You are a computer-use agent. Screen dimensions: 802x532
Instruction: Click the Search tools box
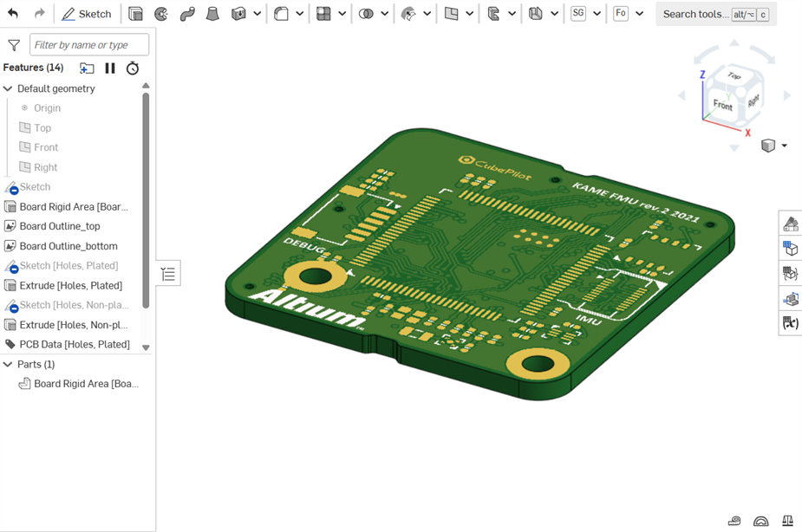coord(716,14)
